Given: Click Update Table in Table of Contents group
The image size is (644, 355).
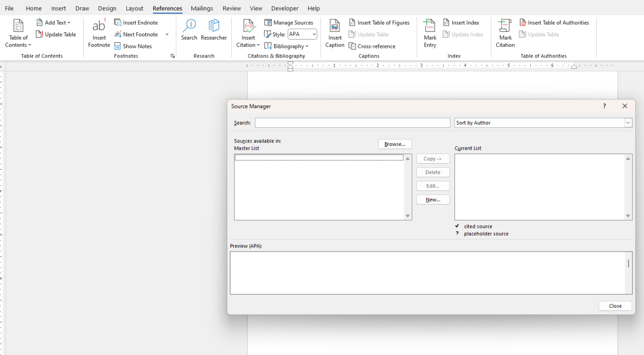Looking at the screenshot, I should [56, 34].
